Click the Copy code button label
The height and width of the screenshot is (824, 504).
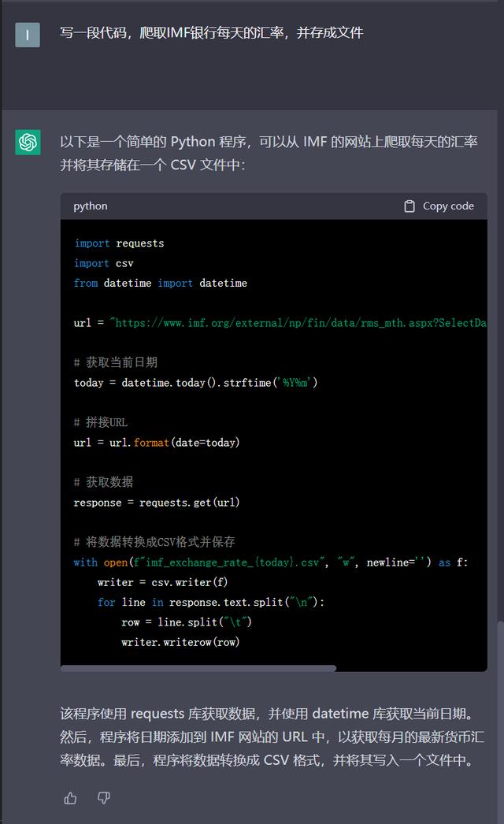448,206
